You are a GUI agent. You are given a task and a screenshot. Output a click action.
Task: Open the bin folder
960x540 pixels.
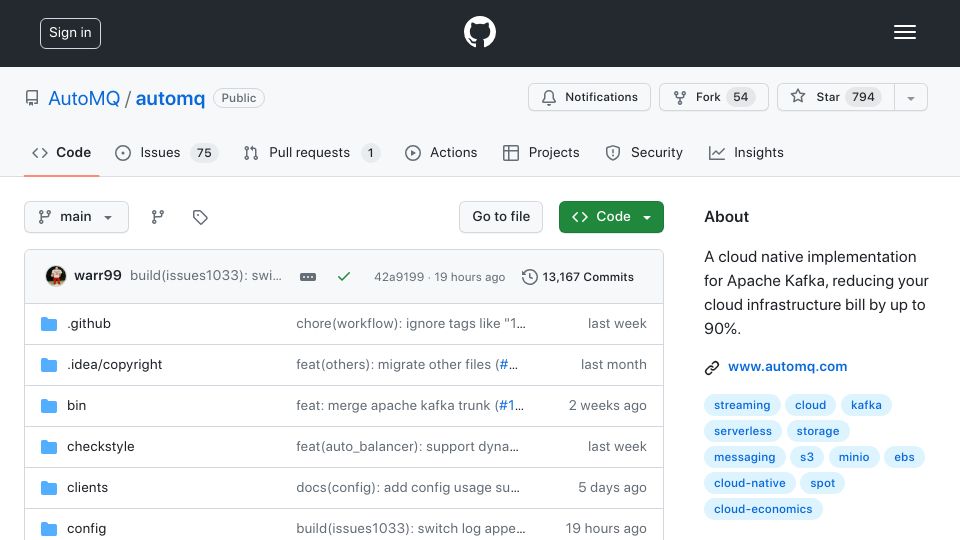pyautogui.click(x=77, y=405)
